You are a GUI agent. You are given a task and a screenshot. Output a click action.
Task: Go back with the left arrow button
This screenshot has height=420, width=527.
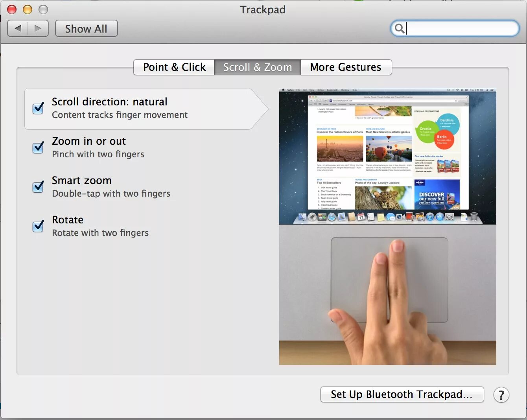(x=18, y=28)
